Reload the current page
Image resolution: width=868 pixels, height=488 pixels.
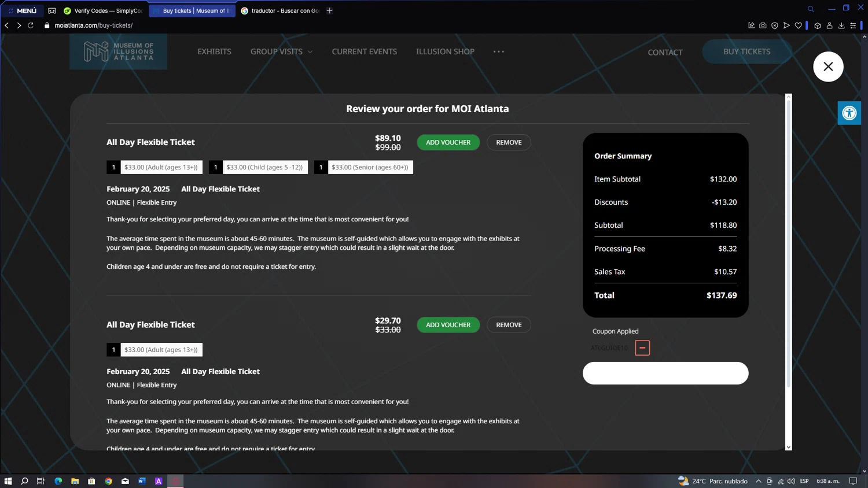(31, 25)
